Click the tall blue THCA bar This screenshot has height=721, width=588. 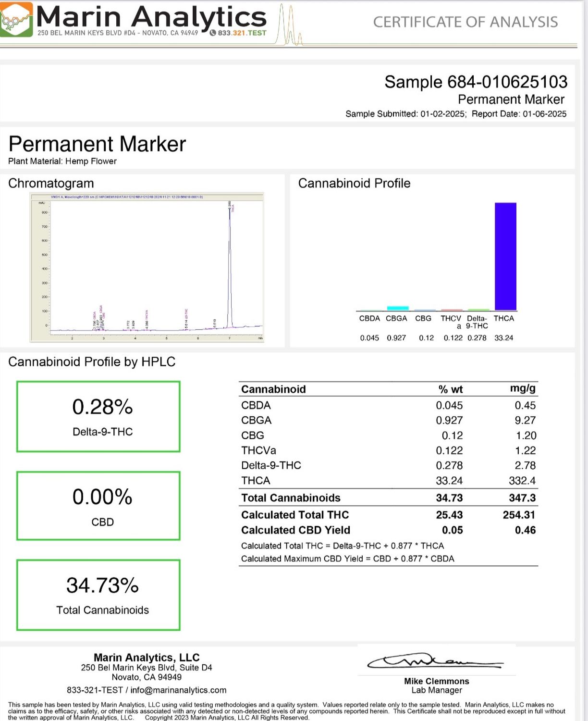click(x=505, y=256)
